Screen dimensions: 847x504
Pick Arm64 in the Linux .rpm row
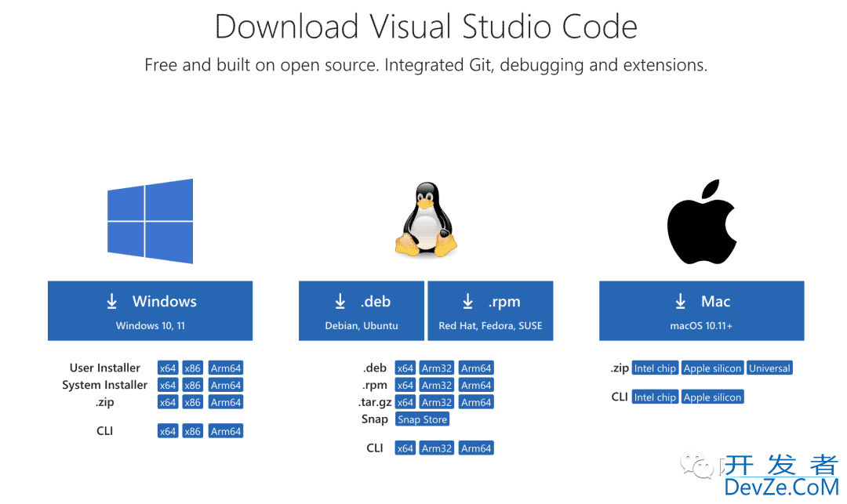coord(476,386)
